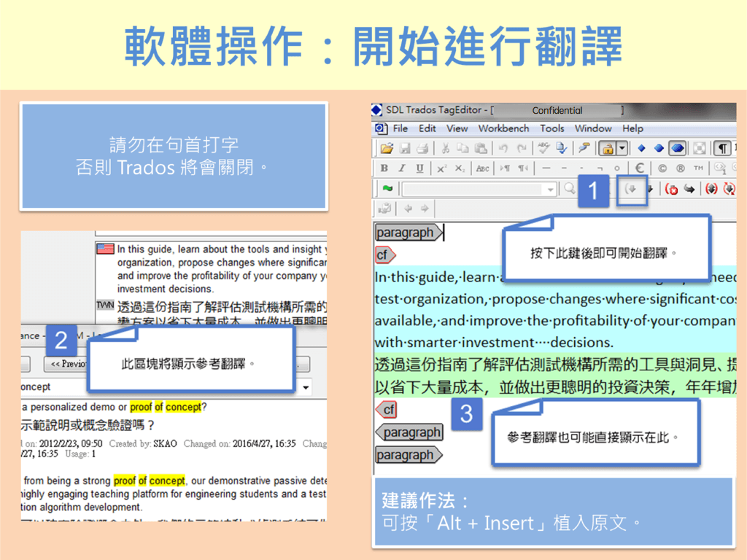Click the magnifier search icon
Image resolution: width=747 pixels, height=560 pixels.
[569, 189]
